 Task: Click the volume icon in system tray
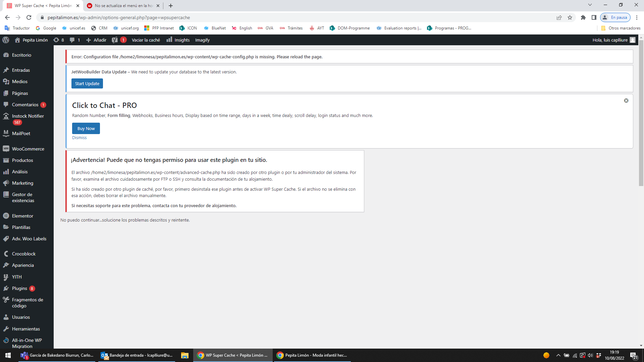[590, 355]
